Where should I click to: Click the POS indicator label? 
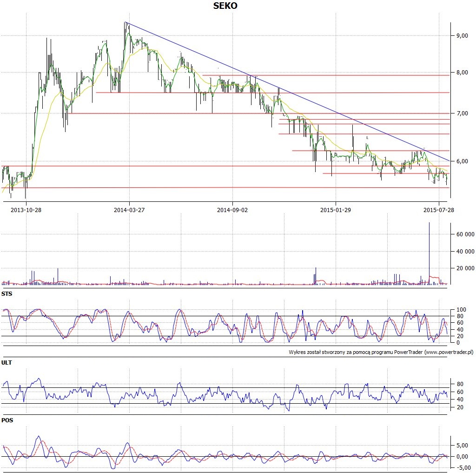(x=7, y=420)
